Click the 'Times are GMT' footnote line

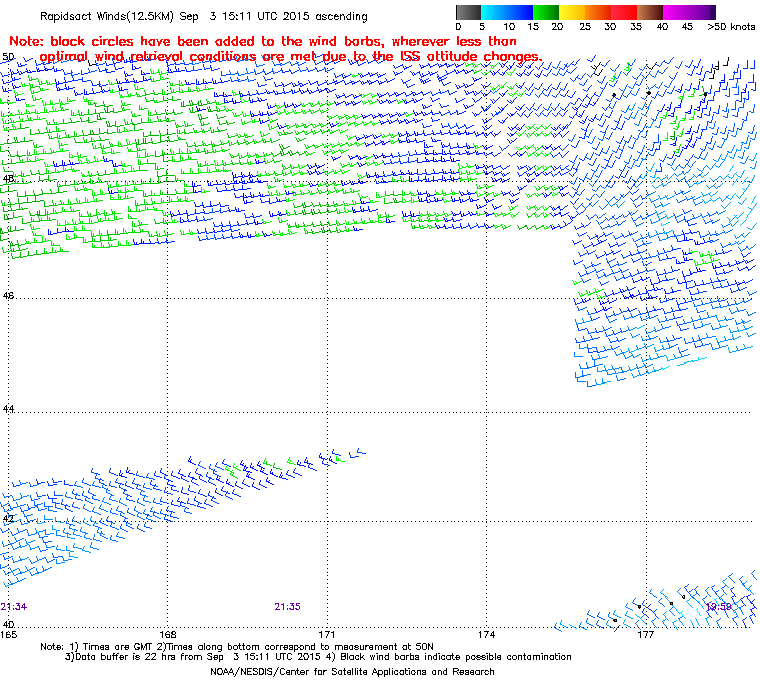[x=237, y=647]
